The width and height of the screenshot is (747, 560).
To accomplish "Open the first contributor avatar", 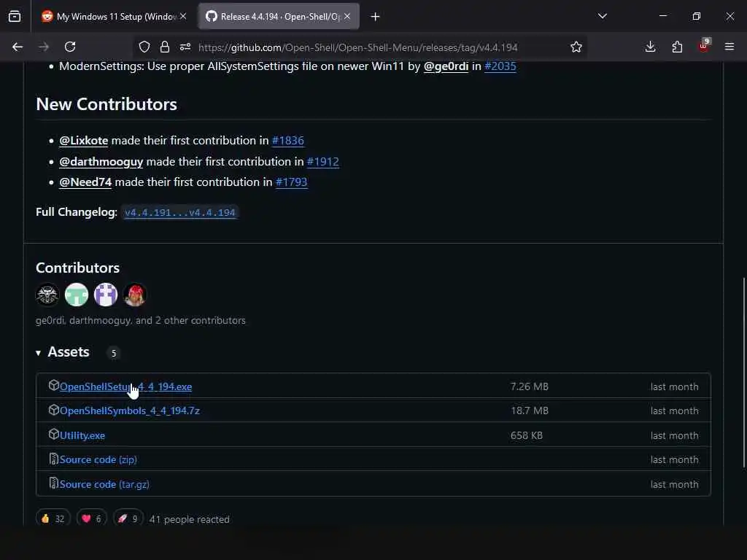I will click(x=47, y=295).
